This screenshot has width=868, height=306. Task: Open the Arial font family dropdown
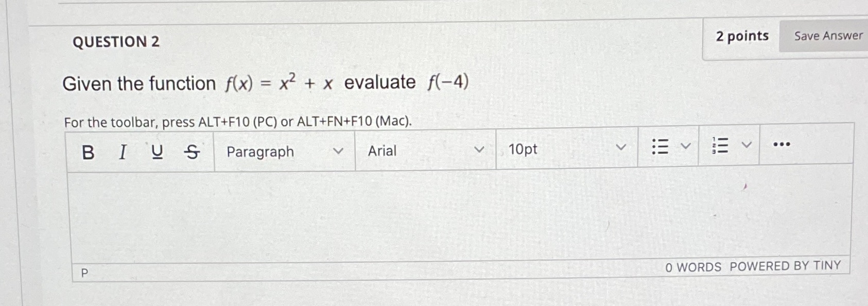pyautogui.click(x=425, y=150)
